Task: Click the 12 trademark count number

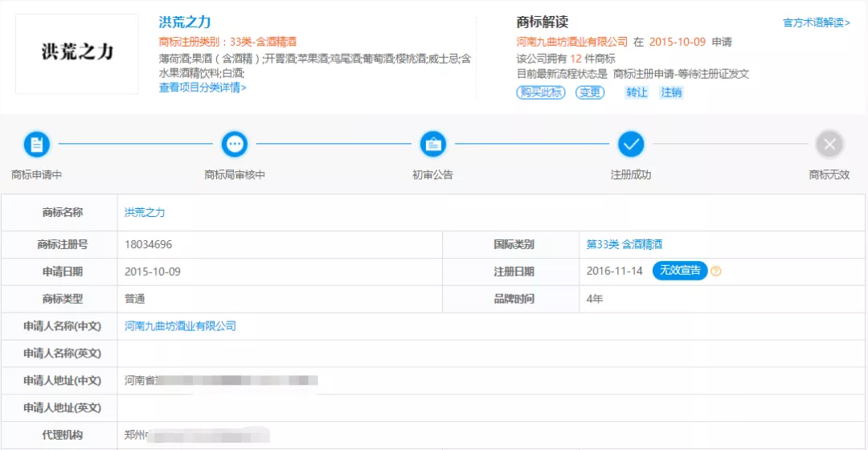Action: click(x=576, y=58)
